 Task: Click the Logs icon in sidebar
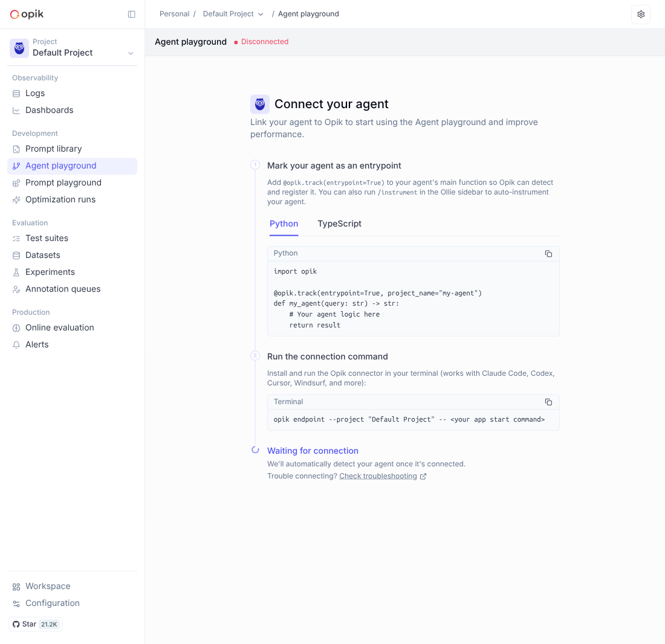coord(16,94)
